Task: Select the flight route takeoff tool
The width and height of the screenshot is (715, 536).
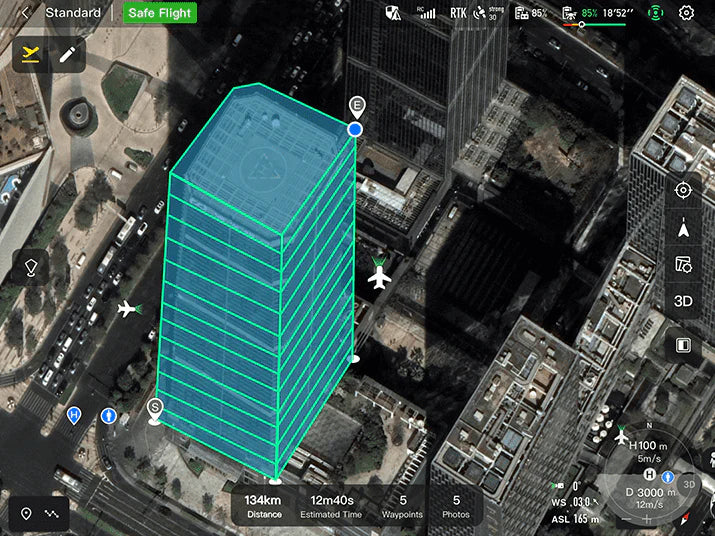Action: point(31,54)
